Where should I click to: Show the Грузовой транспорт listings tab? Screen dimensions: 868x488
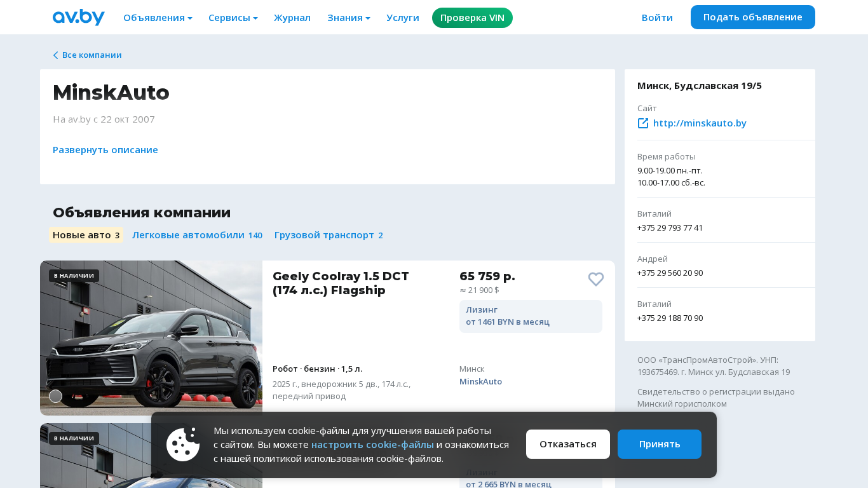(x=329, y=235)
